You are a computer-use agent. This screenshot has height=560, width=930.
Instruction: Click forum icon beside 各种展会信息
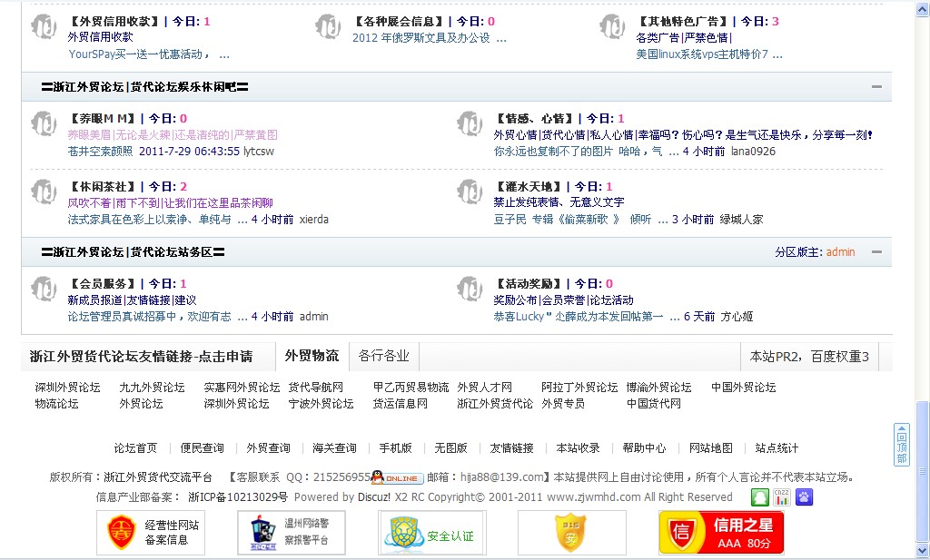328,26
